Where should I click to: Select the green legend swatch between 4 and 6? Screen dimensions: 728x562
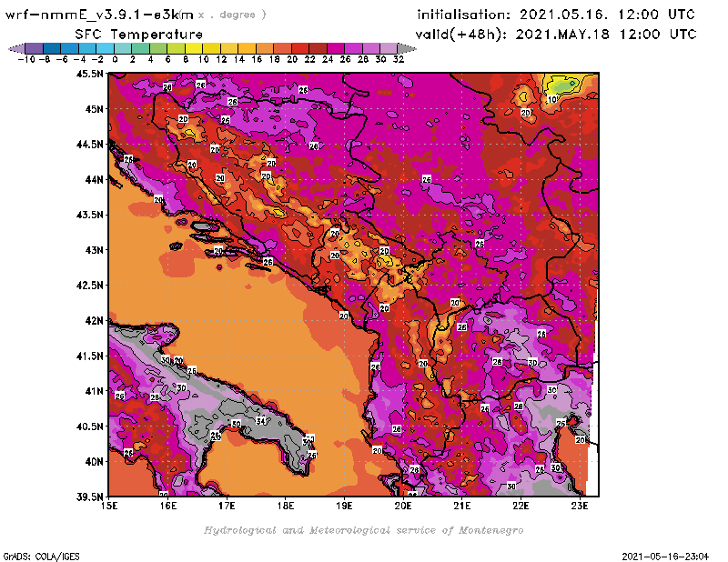point(158,48)
